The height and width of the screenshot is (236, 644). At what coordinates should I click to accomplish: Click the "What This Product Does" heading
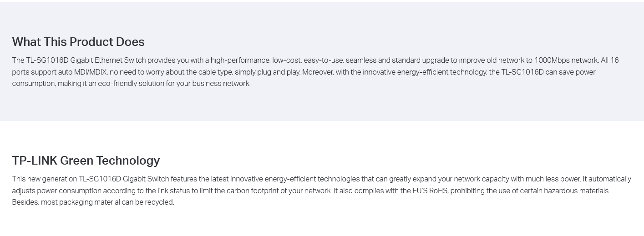click(x=78, y=42)
